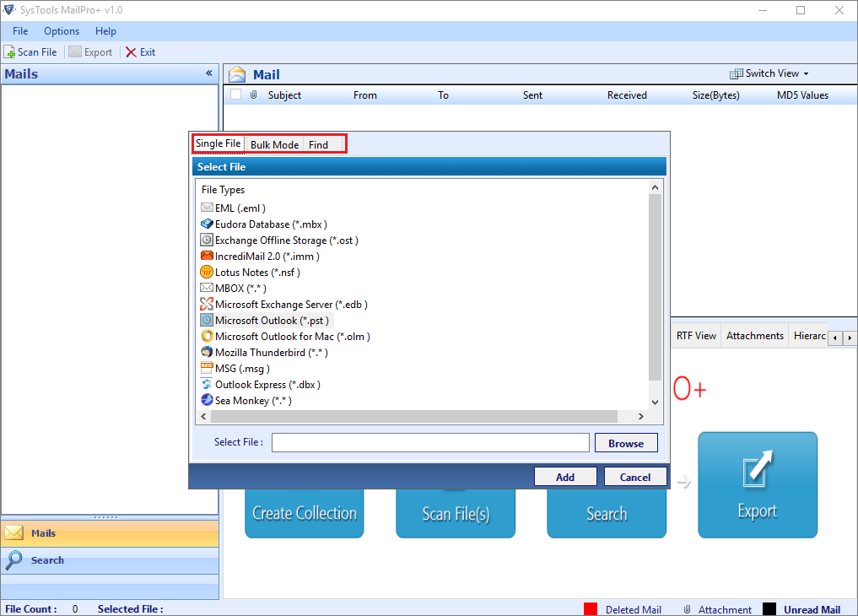Viewport: 858px width, 616px height.
Task: Switch to the Single File tab
Action: point(219,143)
